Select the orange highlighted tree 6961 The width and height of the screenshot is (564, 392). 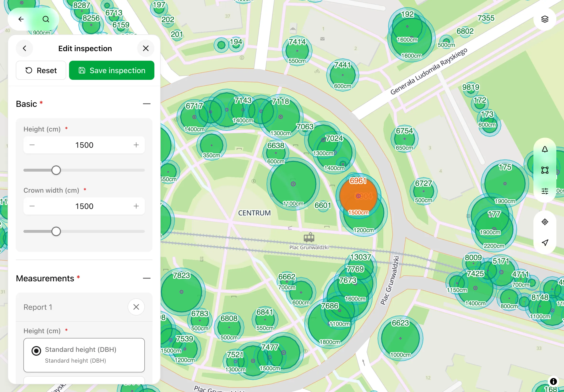358,196
